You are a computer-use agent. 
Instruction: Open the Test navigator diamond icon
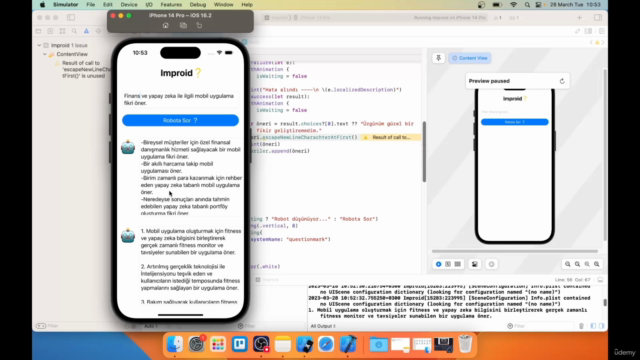point(98,31)
